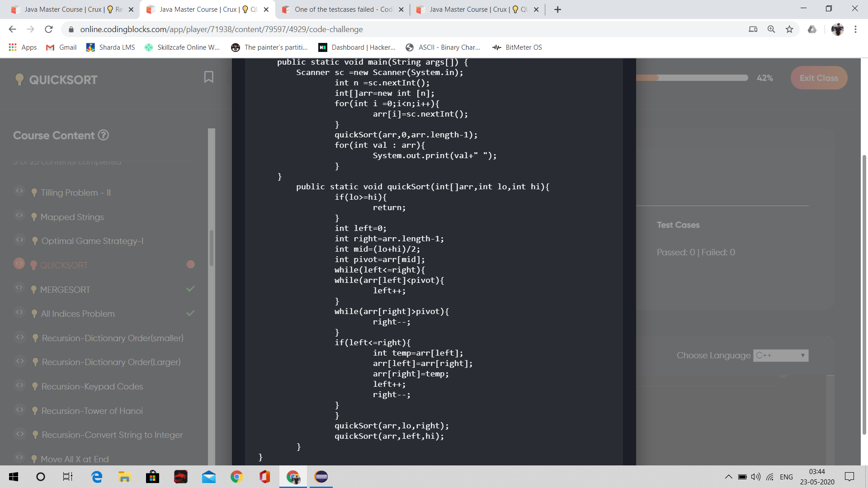Open the Microsoft Store in the taskbar
Screen dimensions: 868x488
tap(152, 477)
